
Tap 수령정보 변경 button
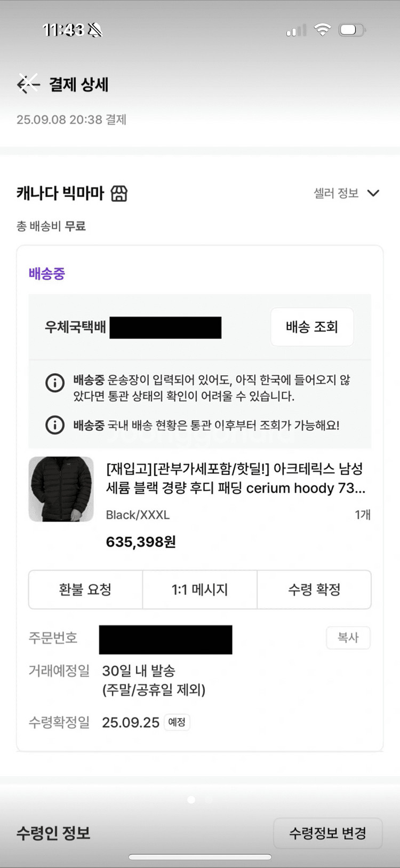327,833
